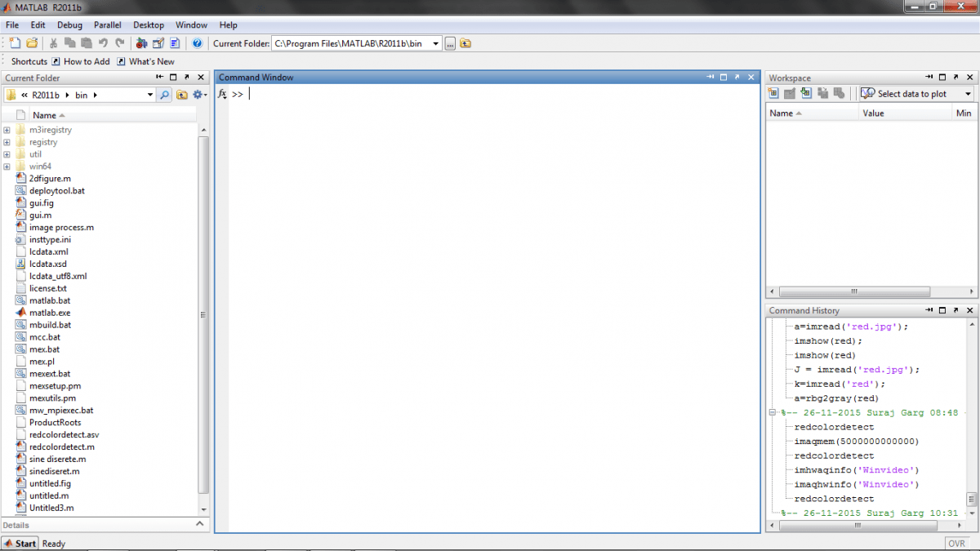Sort Workspace by Name column

(x=813, y=113)
